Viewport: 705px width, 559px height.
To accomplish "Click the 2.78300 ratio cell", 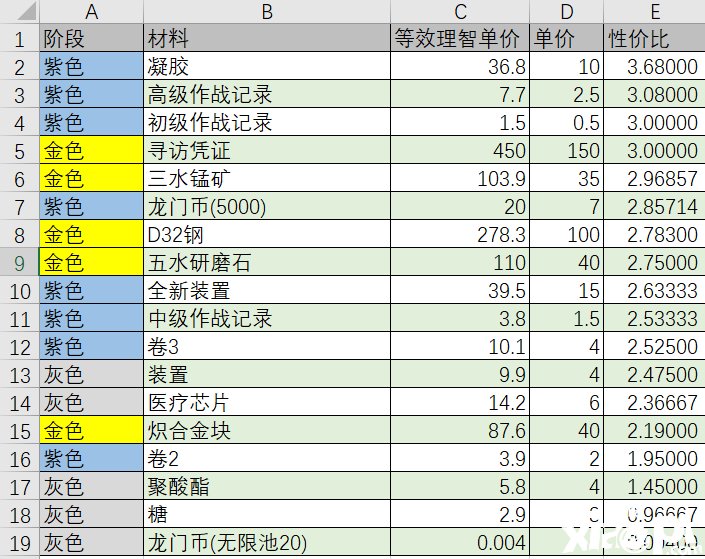I will [x=655, y=234].
